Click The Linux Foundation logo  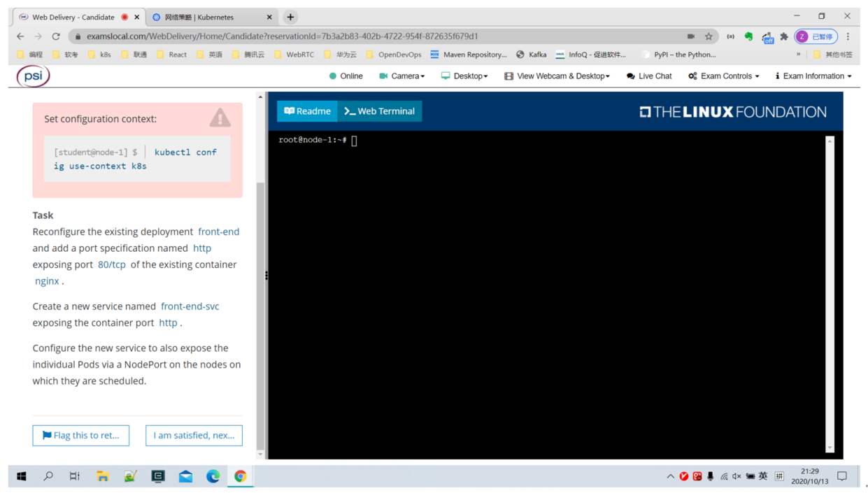coord(732,112)
